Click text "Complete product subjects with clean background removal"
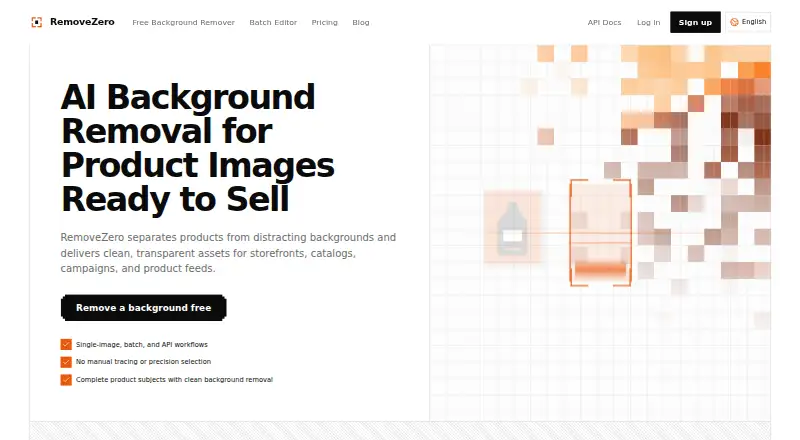 (174, 379)
